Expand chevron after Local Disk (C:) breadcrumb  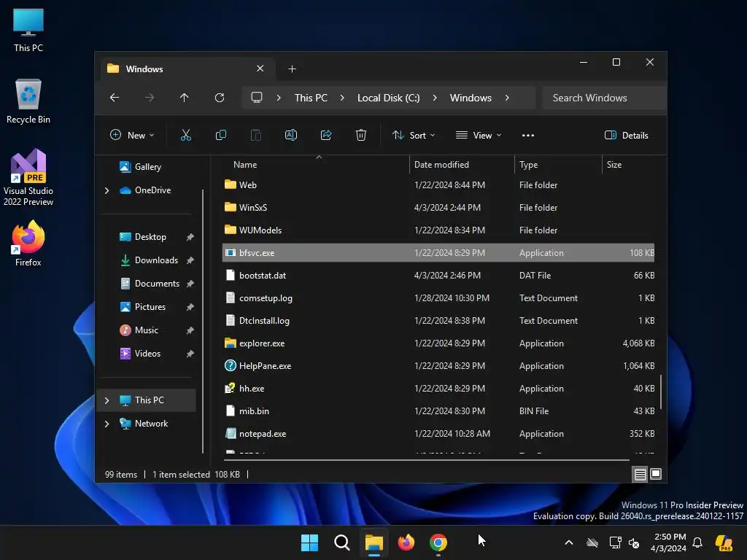(435, 98)
